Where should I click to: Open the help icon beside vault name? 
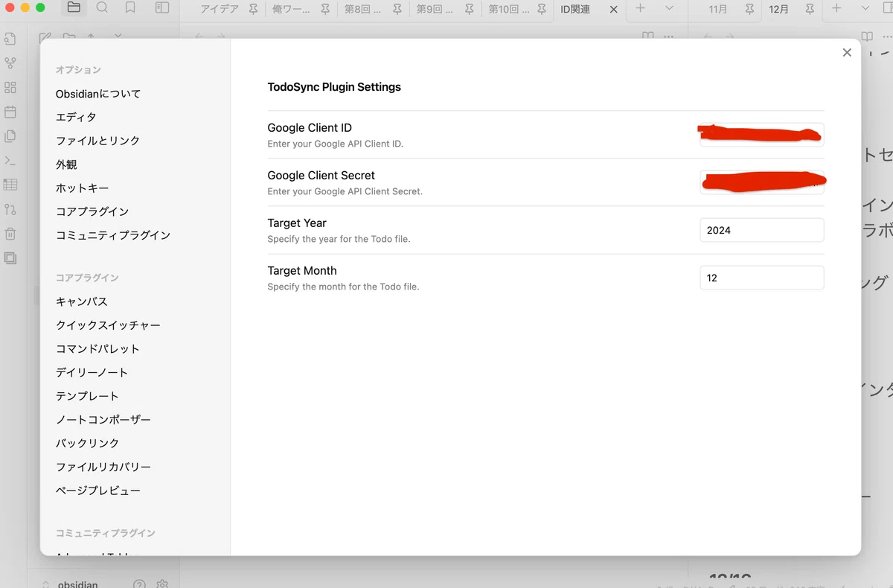point(139,584)
